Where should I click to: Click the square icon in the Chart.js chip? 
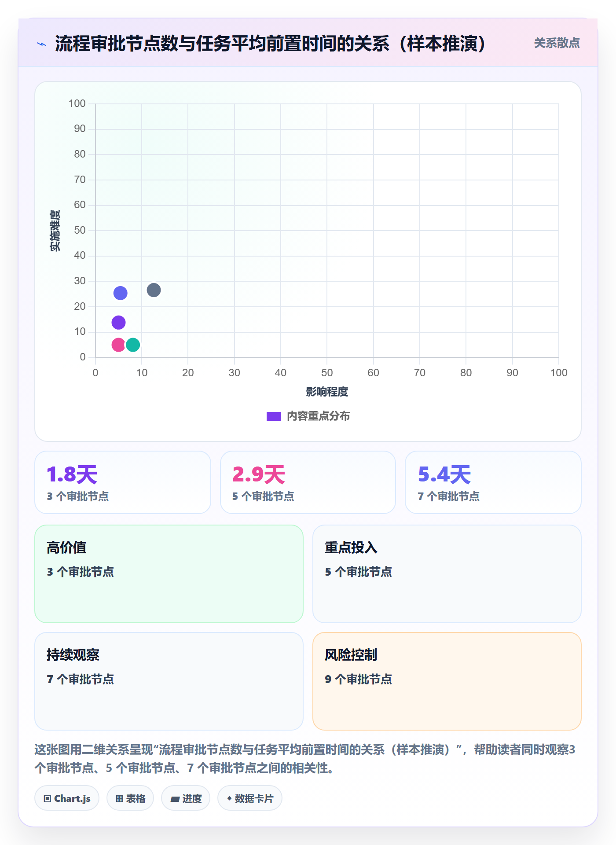point(48,799)
